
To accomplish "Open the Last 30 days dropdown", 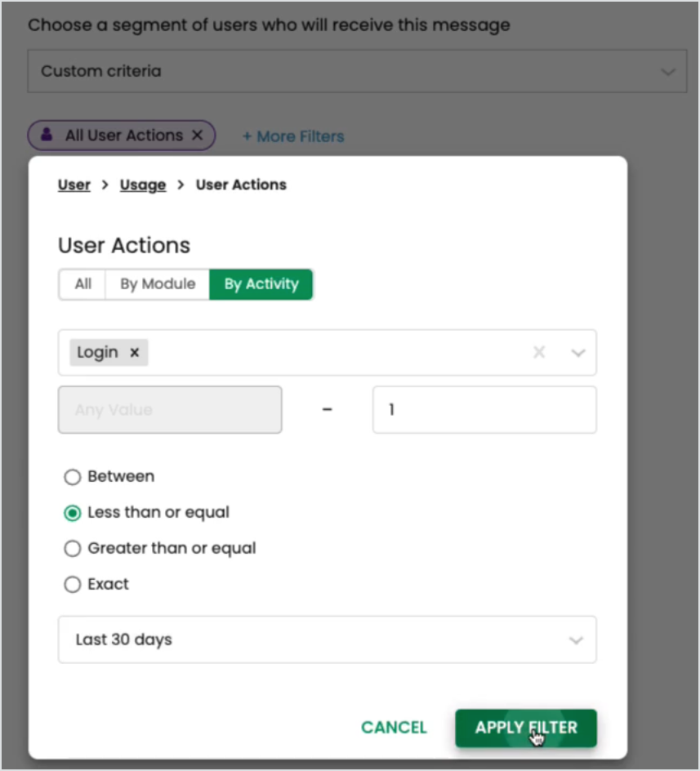I will coord(327,640).
